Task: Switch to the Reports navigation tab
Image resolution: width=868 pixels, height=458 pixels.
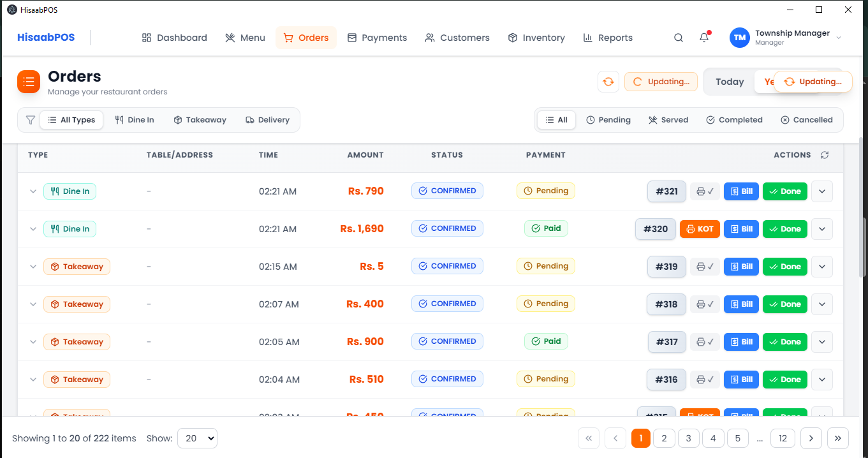Action: pos(608,38)
